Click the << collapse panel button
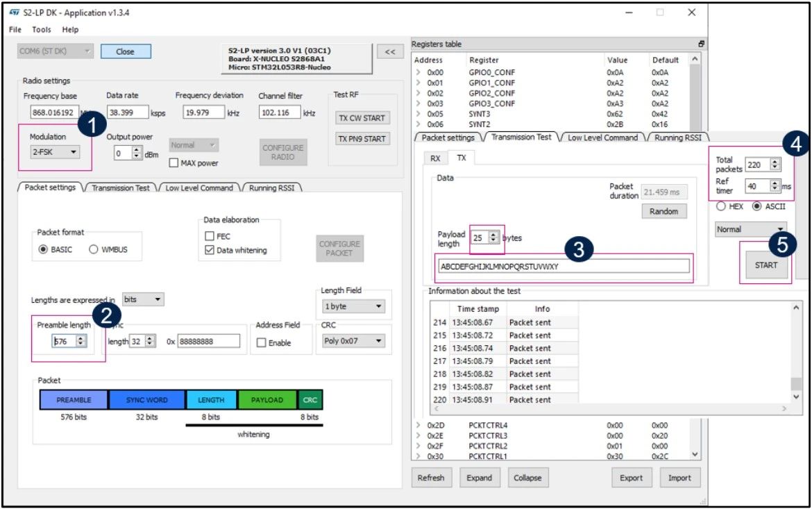The image size is (812, 509). point(390,52)
